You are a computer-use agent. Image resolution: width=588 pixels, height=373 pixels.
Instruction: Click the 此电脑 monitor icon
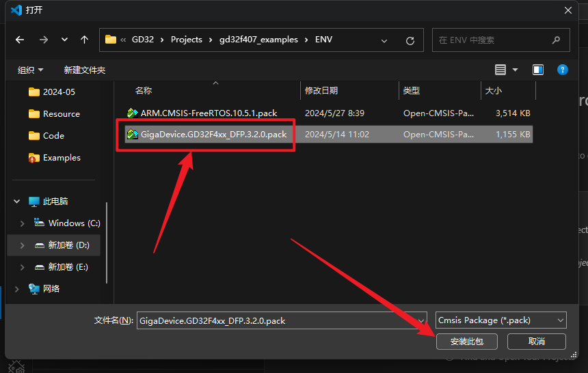pyautogui.click(x=34, y=202)
